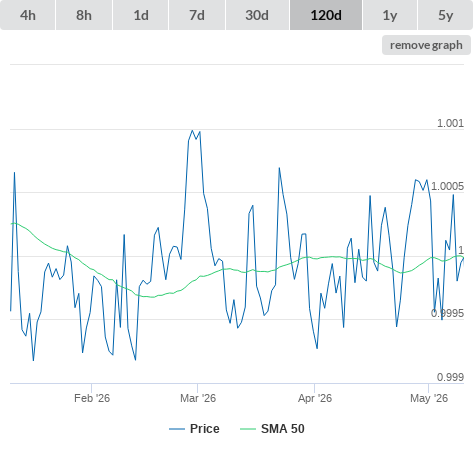Click the green SMA 50 legend line marker
Viewport: 474px width, 455px height.
(x=248, y=429)
